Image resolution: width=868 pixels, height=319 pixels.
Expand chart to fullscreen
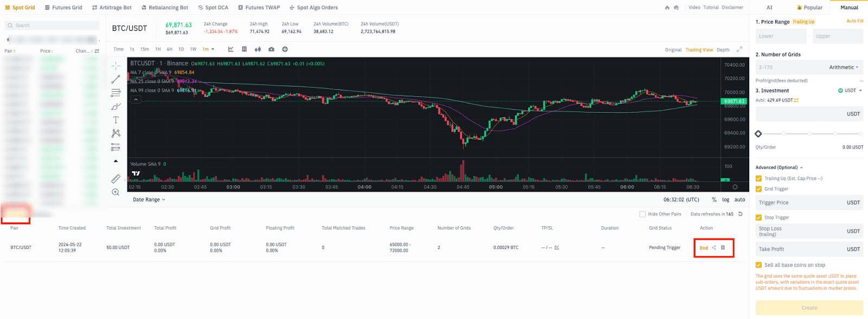coord(739,49)
